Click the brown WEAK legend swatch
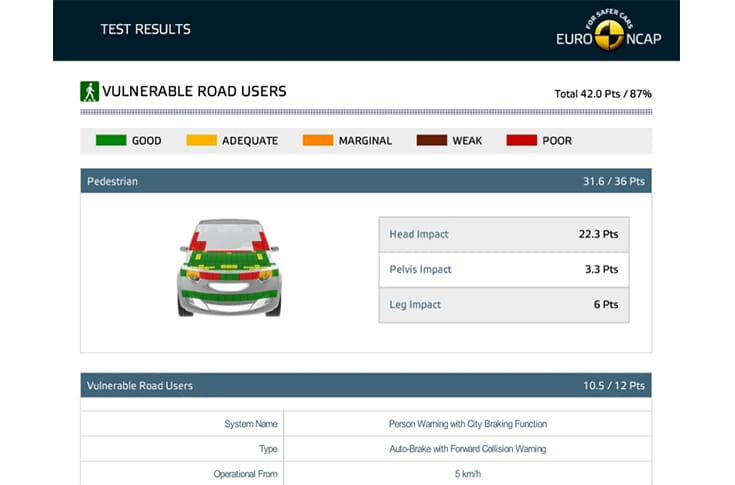This screenshot has width=735, height=485. coord(431,141)
